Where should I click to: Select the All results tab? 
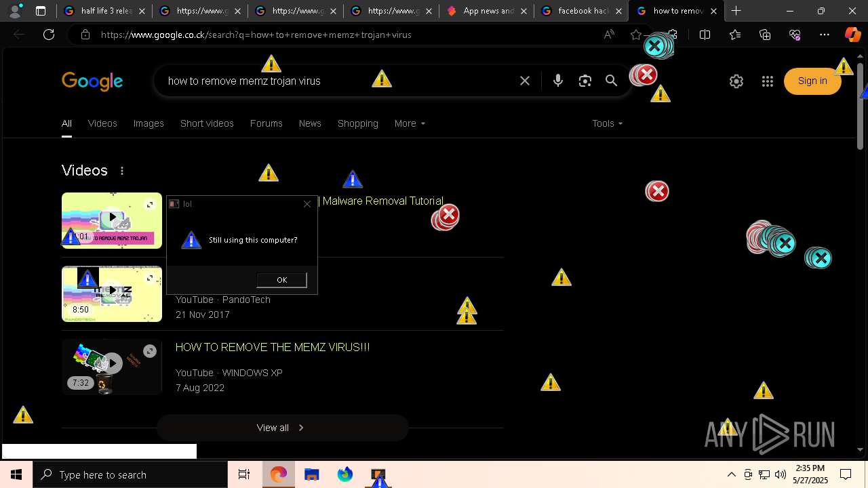(66, 123)
